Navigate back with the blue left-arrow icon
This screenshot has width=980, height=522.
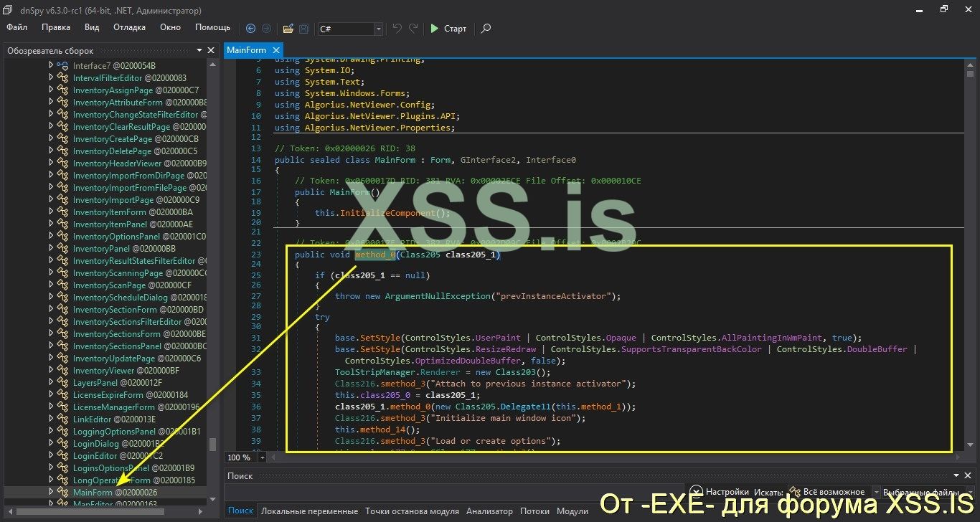pos(250,29)
